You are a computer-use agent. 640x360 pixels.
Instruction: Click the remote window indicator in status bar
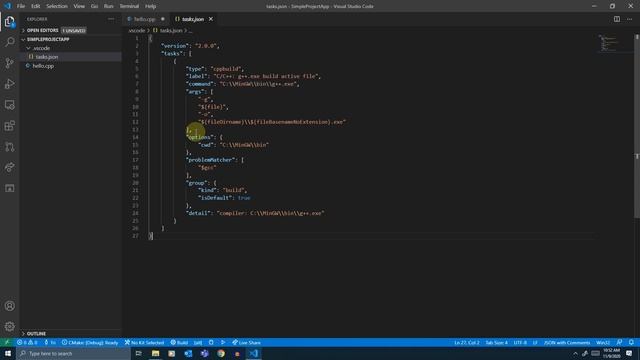coord(7,342)
